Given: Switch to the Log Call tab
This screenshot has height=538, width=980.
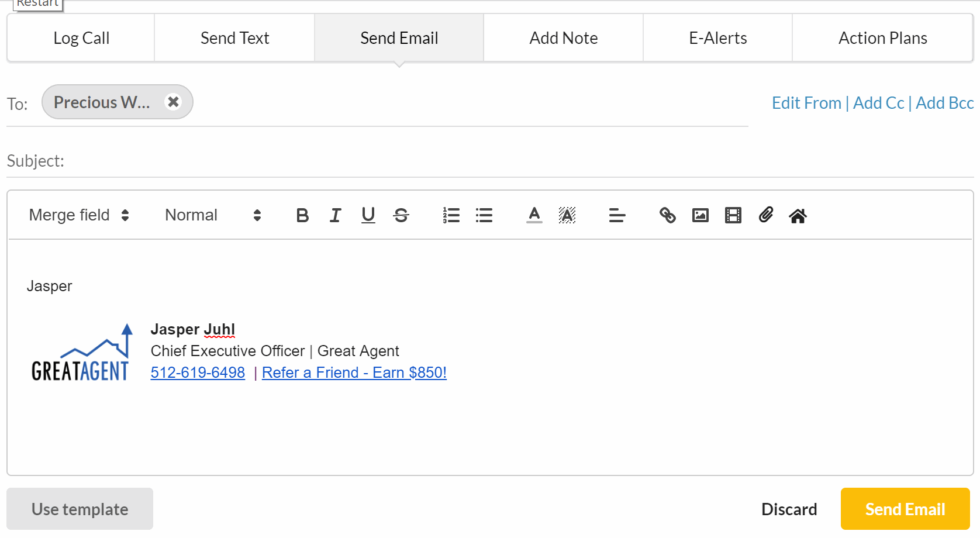Looking at the screenshot, I should tap(81, 38).
